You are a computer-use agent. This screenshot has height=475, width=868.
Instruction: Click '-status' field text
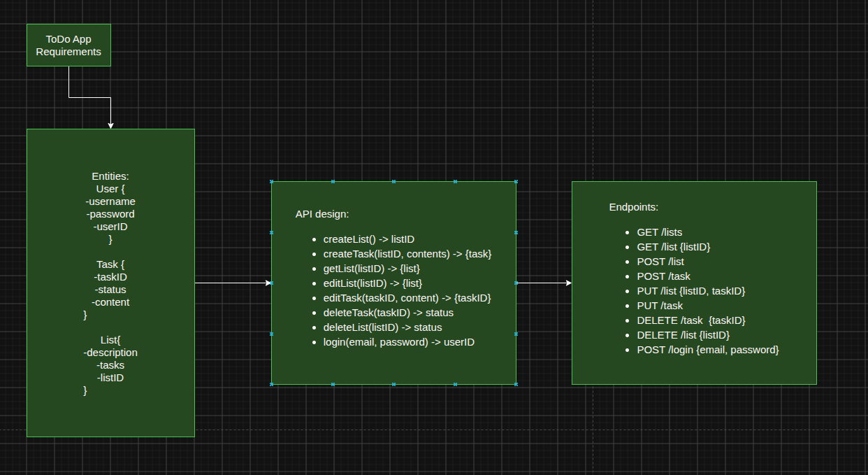[x=110, y=290]
